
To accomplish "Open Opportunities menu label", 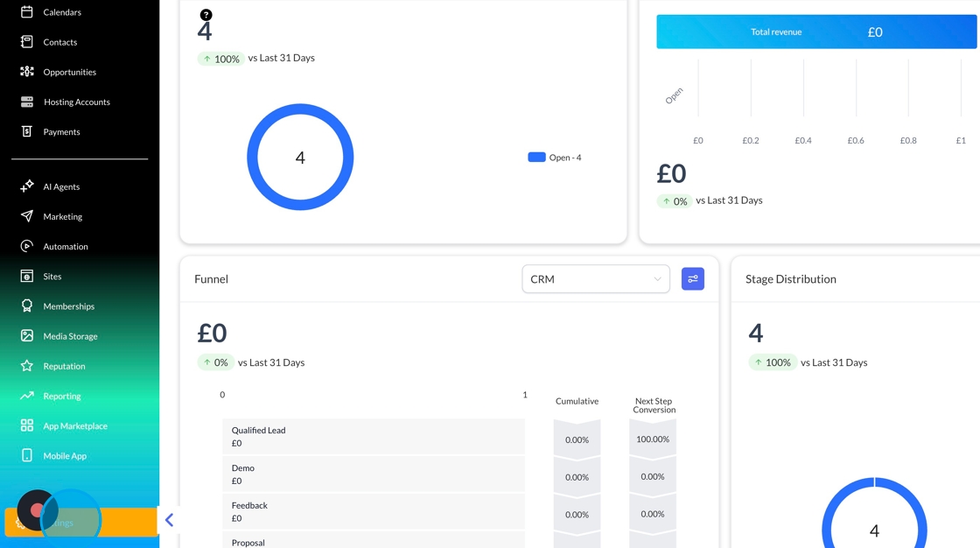I will [x=69, y=72].
